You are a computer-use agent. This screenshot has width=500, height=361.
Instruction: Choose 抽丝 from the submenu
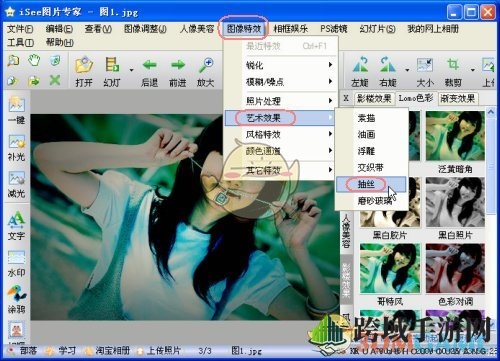pyautogui.click(x=371, y=184)
